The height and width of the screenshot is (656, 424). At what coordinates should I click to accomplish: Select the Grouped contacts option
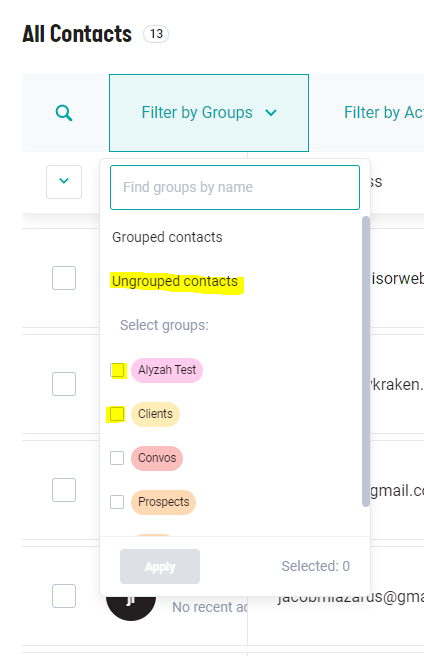167,237
